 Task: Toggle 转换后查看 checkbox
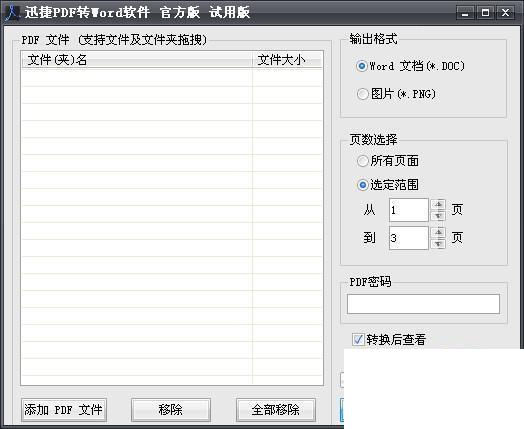click(x=358, y=340)
